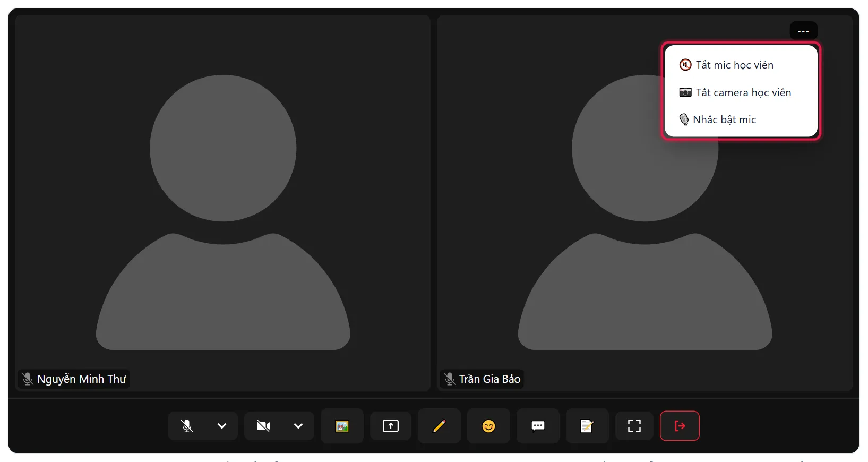Select 'Tắt camera học viên' menu option
This screenshot has height=462, width=868.
click(x=741, y=92)
